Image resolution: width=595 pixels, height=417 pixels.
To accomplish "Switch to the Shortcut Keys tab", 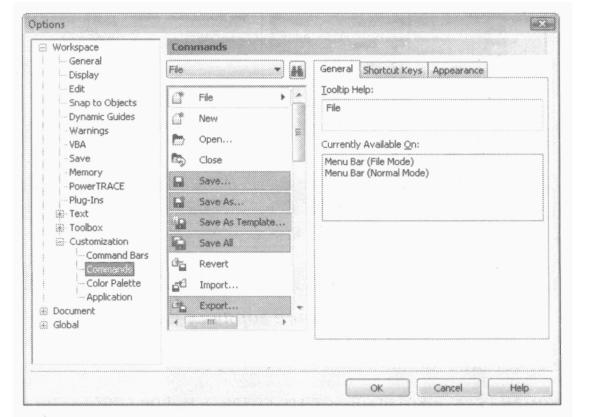I will coord(393,71).
